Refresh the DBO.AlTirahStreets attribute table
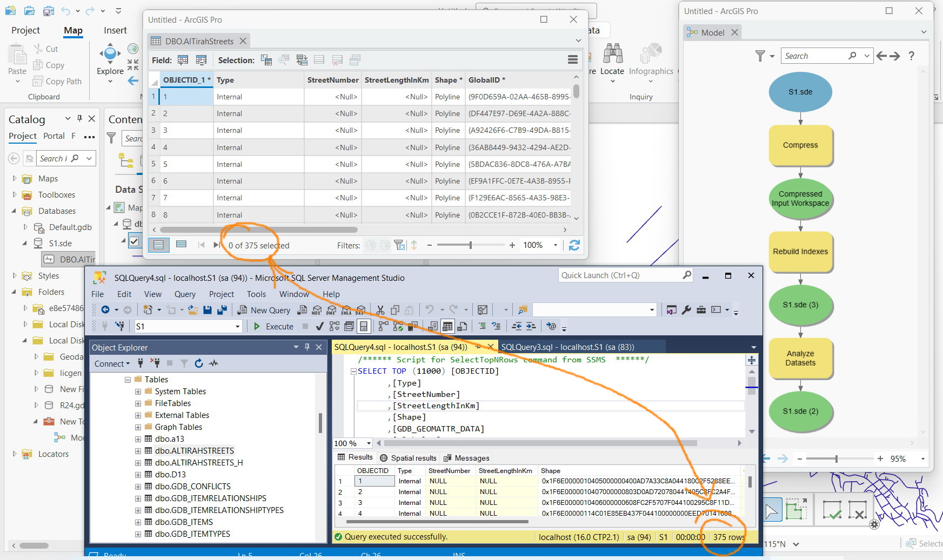The height and width of the screenshot is (560, 943). tap(574, 246)
